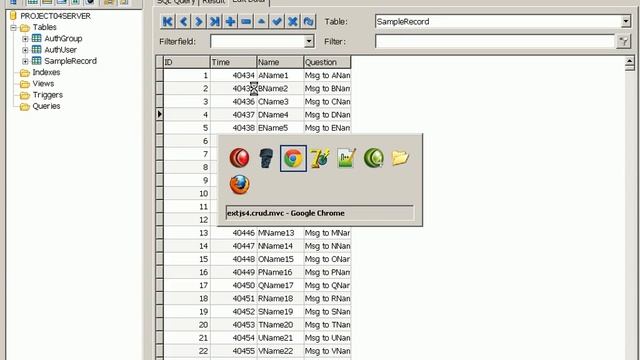Screen dimensions: 640x360
Task: Select Triggers folder in tree
Action: [x=48, y=95]
